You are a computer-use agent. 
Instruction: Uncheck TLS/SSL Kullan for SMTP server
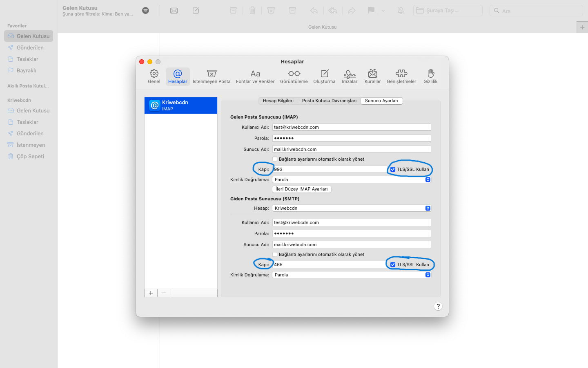(x=393, y=265)
